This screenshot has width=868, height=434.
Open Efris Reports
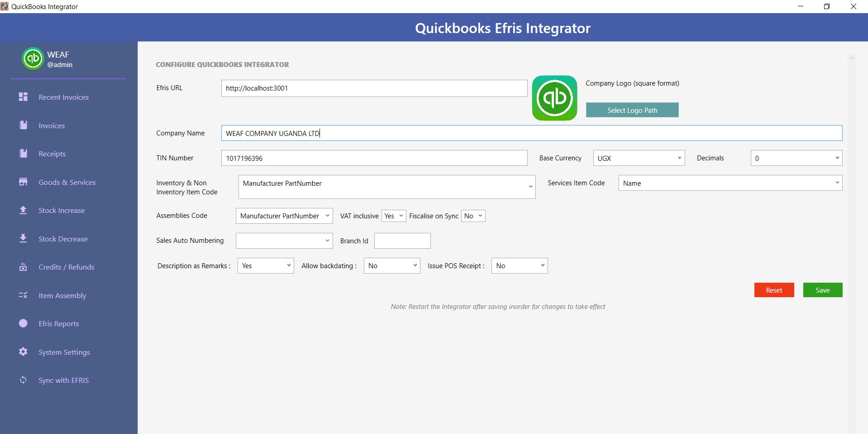point(59,323)
